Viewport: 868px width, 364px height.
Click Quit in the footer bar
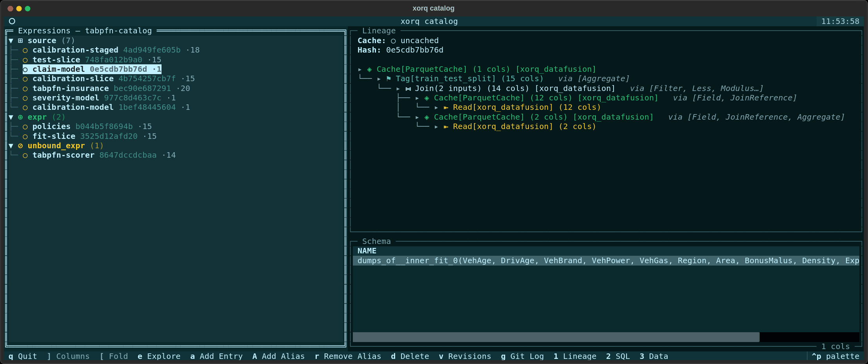pos(23,356)
